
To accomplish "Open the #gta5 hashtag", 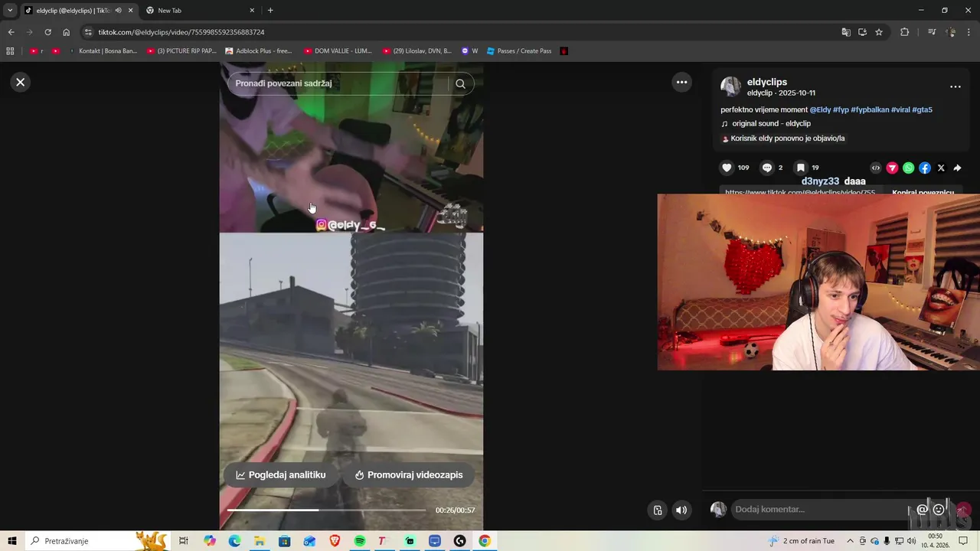I will [923, 109].
